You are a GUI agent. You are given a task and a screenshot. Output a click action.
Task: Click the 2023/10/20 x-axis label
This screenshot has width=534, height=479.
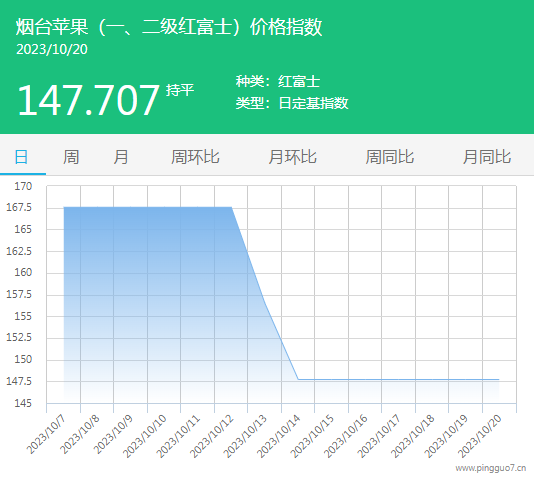point(480,436)
